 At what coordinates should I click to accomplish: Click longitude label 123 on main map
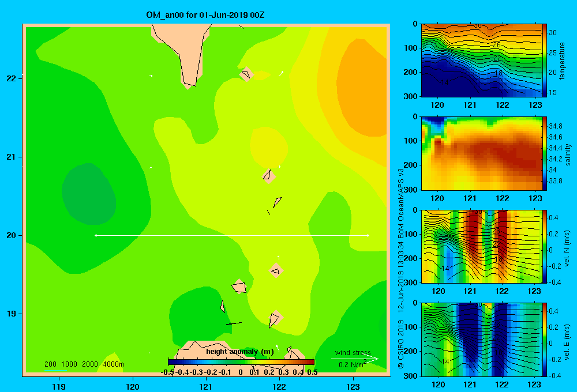(353, 386)
